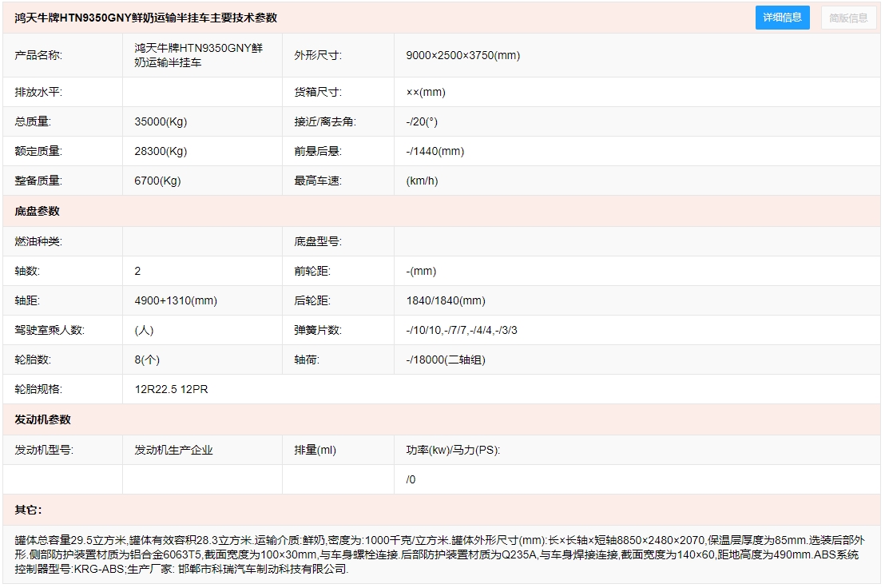
Task: Click the 货箱尺寸 label
Action: 318,92
